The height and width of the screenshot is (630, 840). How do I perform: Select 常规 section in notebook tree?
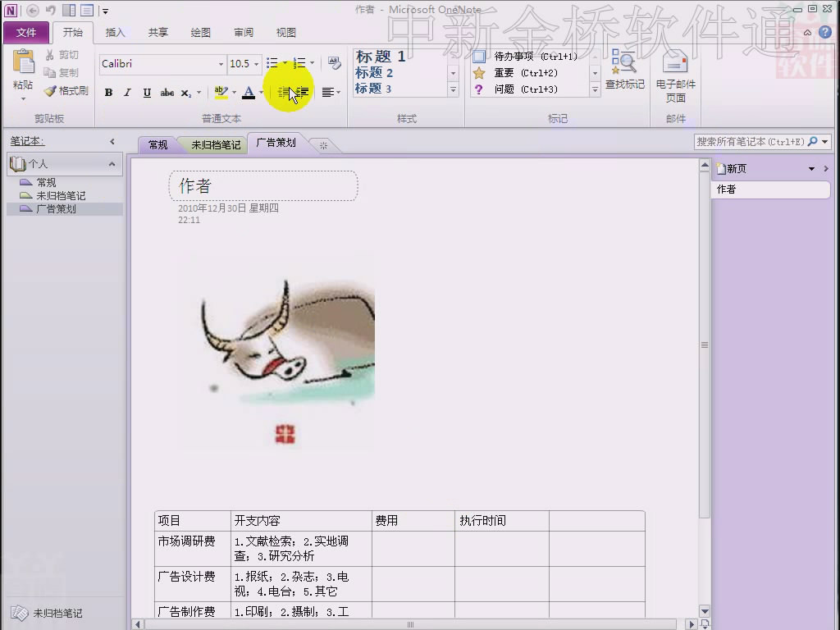[x=46, y=182]
